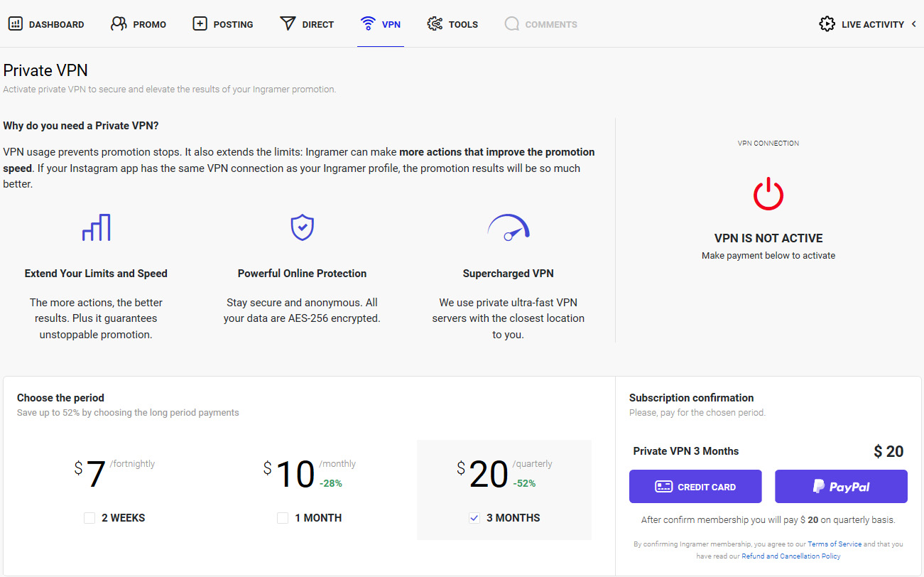Click the Private VPN heading

pyautogui.click(x=45, y=70)
